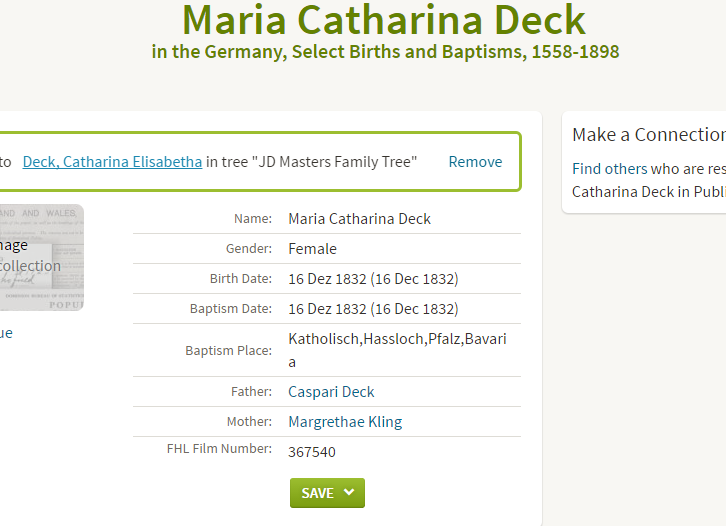Screen dimensions: 726x526
Task: Click the Baptism Date value 16 Dez 1832
Action: [x=373, y=309]
